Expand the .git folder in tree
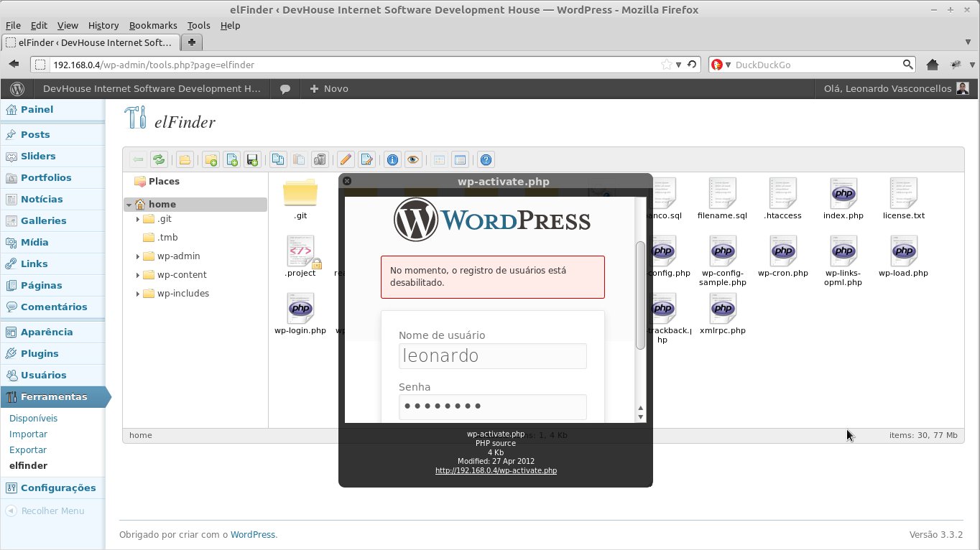Screen dimensions: 980x550 click(137, 219)
